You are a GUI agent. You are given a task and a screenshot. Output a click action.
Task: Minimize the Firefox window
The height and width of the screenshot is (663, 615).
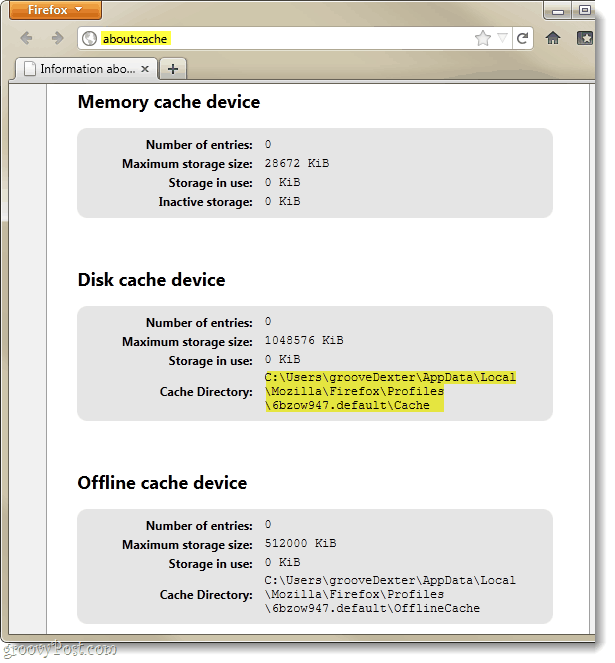click(x=558, y=10)
